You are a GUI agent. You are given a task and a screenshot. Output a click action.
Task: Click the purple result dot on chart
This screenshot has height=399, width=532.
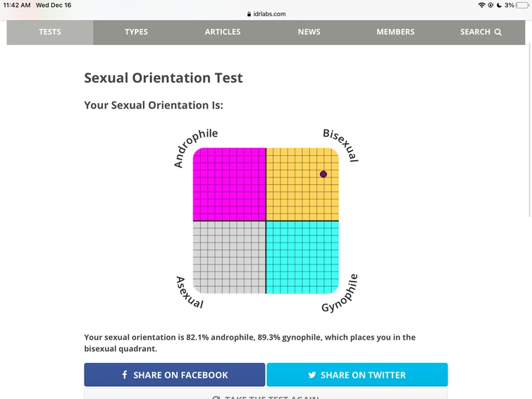(x=323, y=174)
